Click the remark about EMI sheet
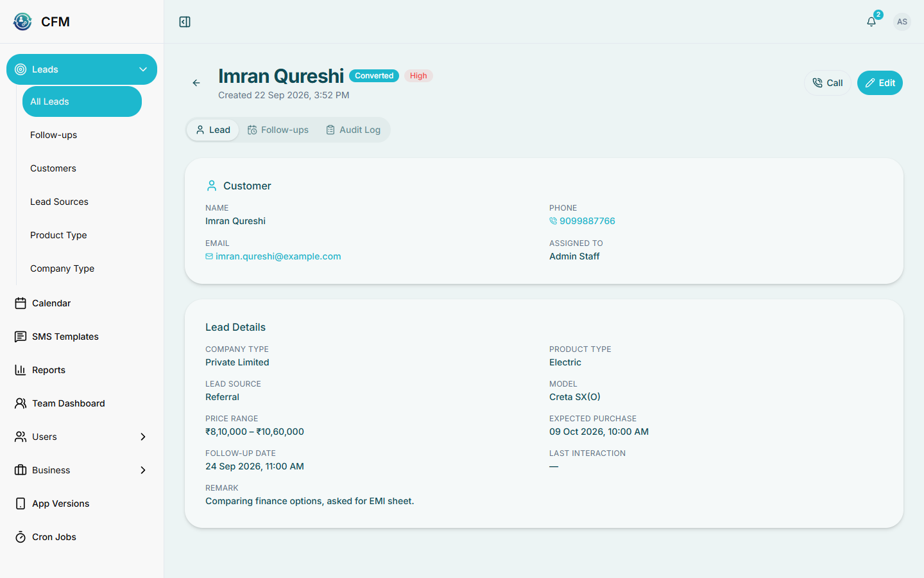The height and width of the screenshot is (578, 924). coord(310,501)
